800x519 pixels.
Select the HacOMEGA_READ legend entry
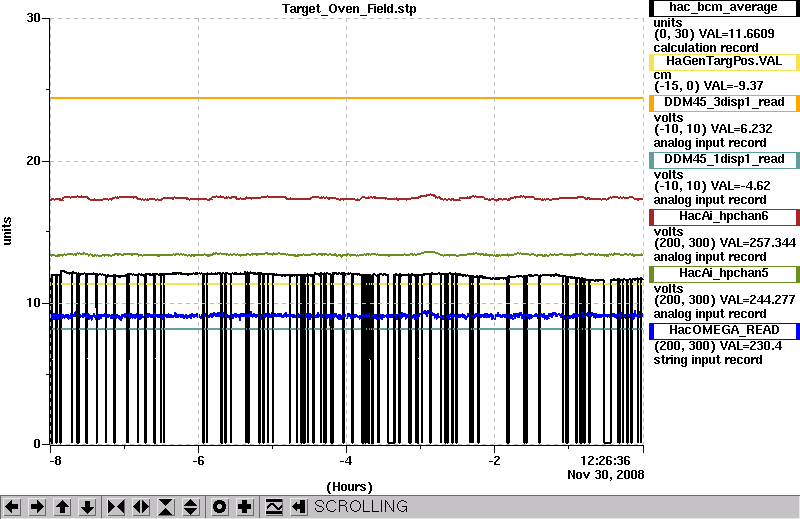click(x=724, y=331)
